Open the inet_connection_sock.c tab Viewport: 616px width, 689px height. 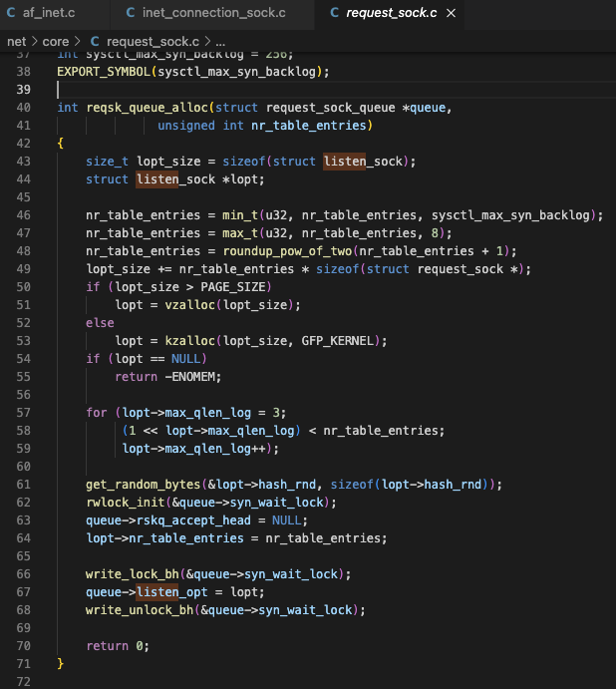pyautogui.click(x=213, y=13)
